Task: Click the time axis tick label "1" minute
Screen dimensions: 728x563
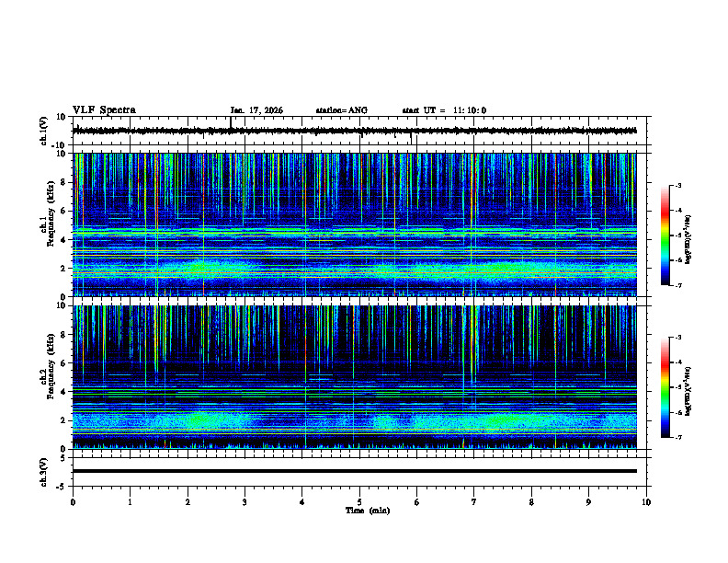Action: [130, 502]
